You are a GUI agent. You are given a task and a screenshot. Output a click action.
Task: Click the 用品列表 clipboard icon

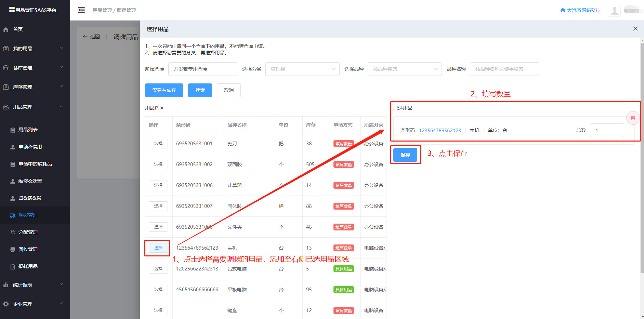(x=13, y=130)
